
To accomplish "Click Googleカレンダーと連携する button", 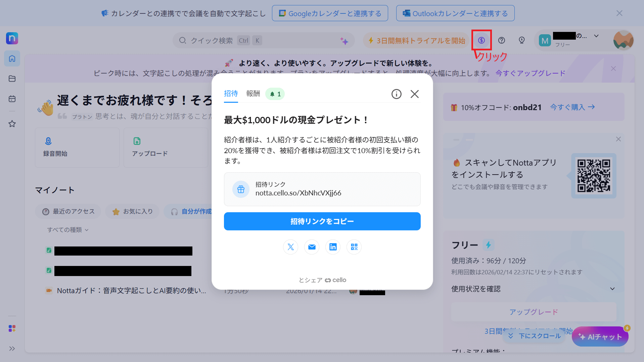I will point(330,13).
